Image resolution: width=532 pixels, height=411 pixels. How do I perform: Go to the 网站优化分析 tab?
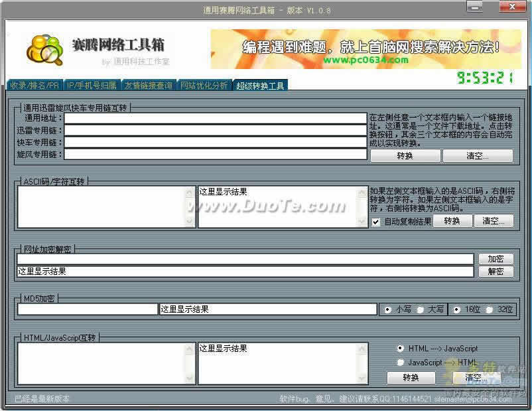pos(204,85)
